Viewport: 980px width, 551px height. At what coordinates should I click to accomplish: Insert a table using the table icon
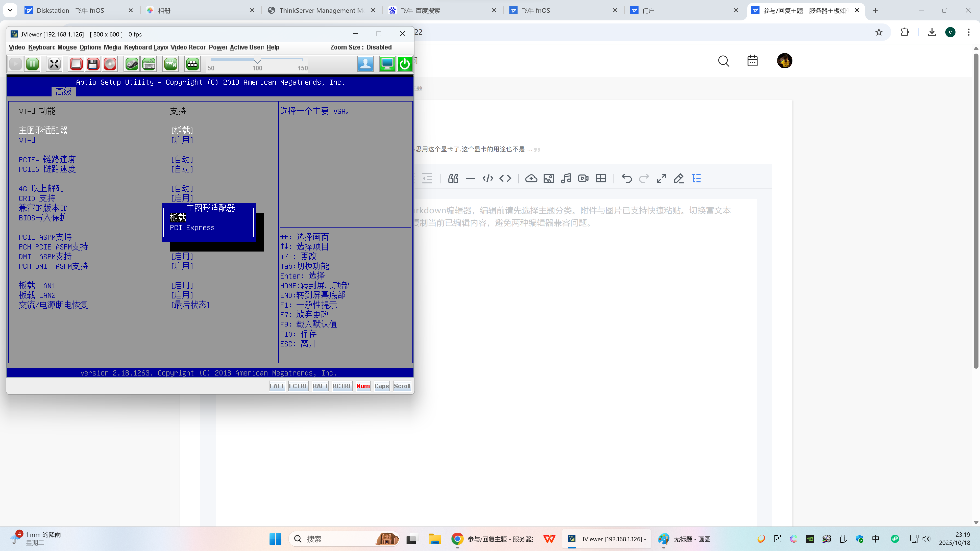[x=600, y=178]
